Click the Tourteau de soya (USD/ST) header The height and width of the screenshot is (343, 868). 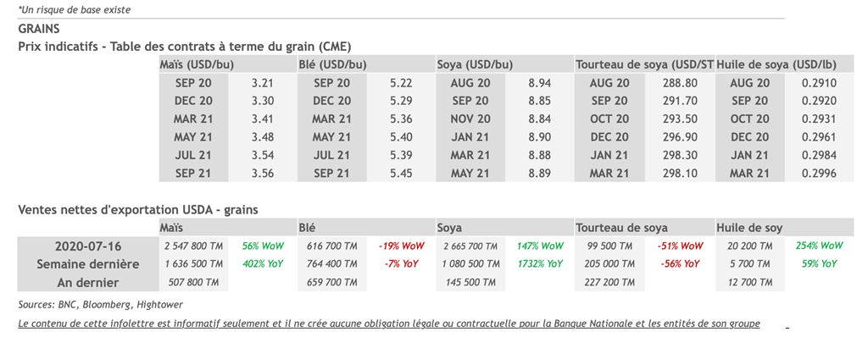644,64
